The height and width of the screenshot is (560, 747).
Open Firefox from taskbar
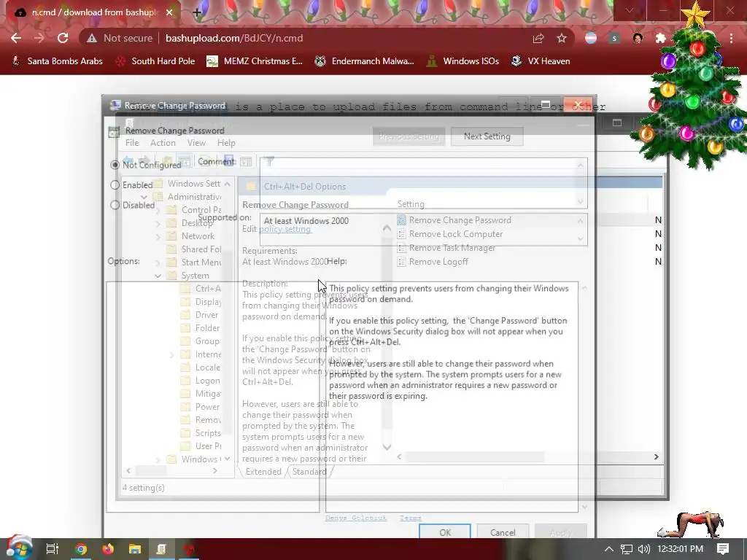[108, 549]
